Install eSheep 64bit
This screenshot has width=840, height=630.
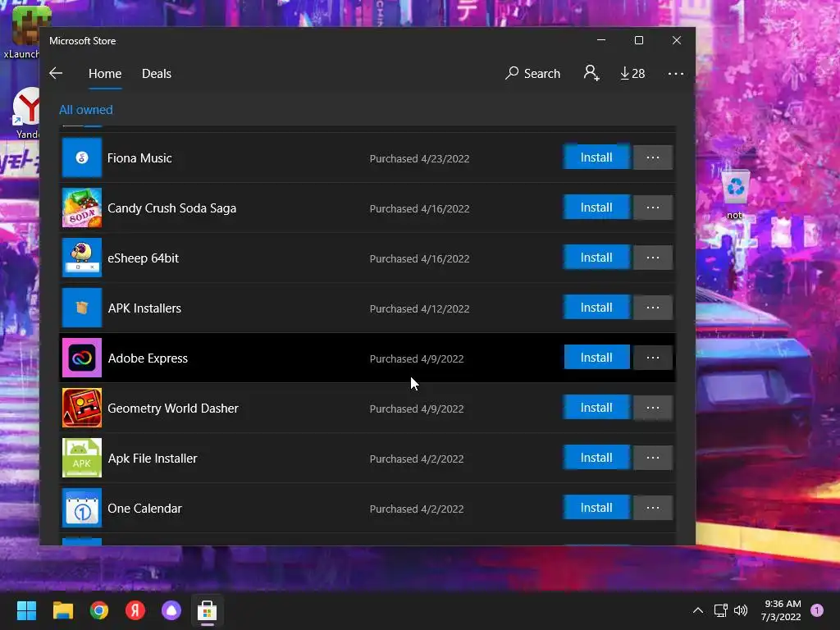coord(597,258)
